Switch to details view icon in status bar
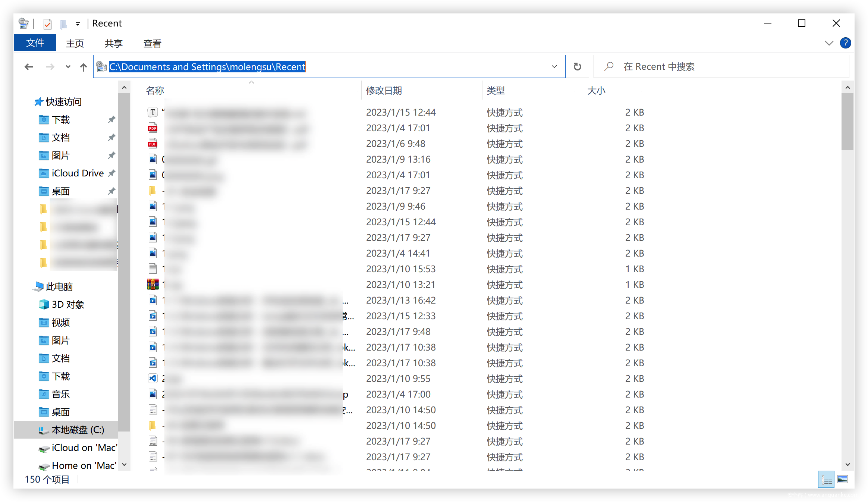This screenshot has height=502, width=868. (x=826, y=479)
